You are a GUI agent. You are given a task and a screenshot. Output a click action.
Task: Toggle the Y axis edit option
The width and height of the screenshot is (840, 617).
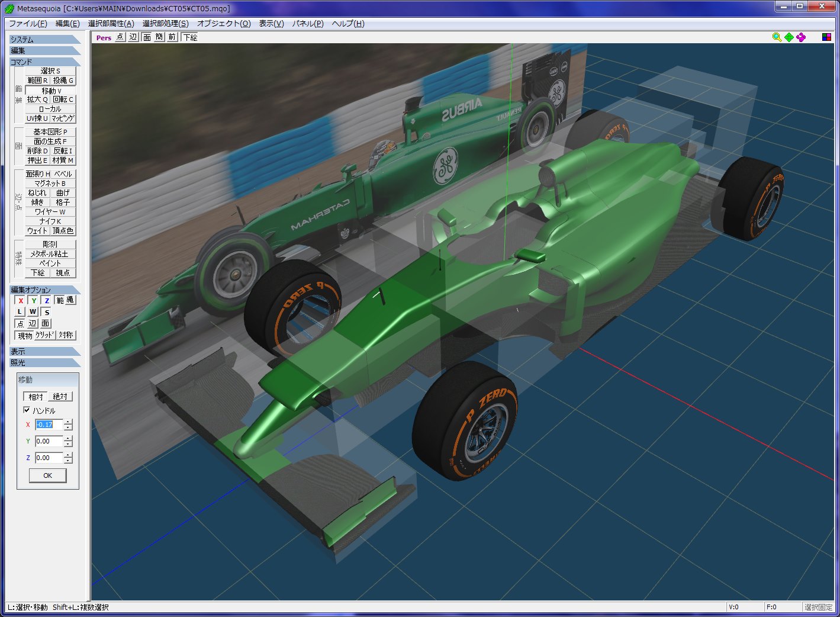(x=34, y=300)
